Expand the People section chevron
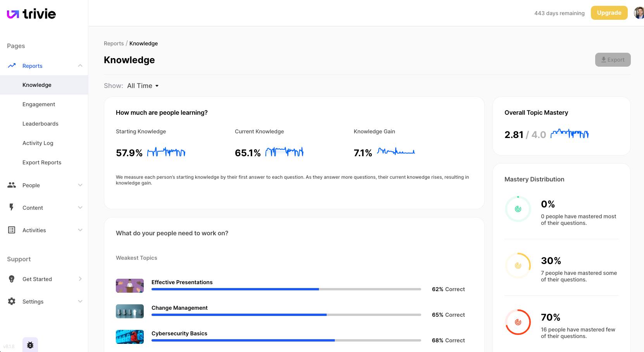 point(80,185)
